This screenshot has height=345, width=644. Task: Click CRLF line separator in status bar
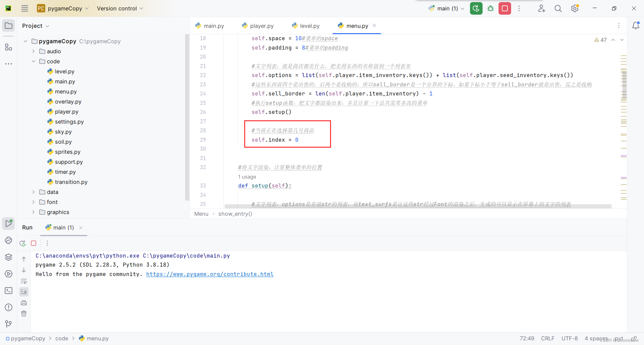click(548, 338)
